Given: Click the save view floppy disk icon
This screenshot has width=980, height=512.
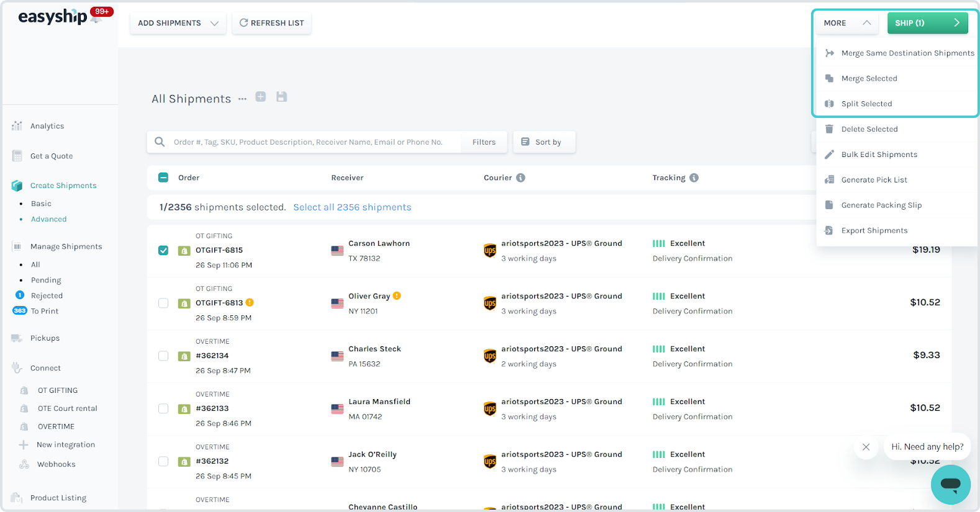Looking at the screenshot, I should tap(282, 97).
